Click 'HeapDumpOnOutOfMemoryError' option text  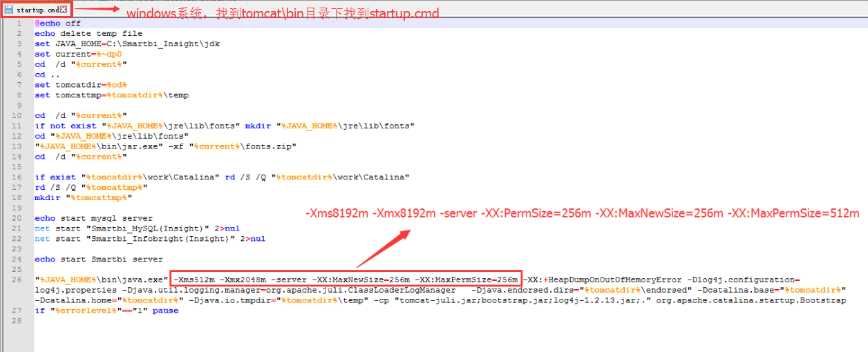point(615,280)
